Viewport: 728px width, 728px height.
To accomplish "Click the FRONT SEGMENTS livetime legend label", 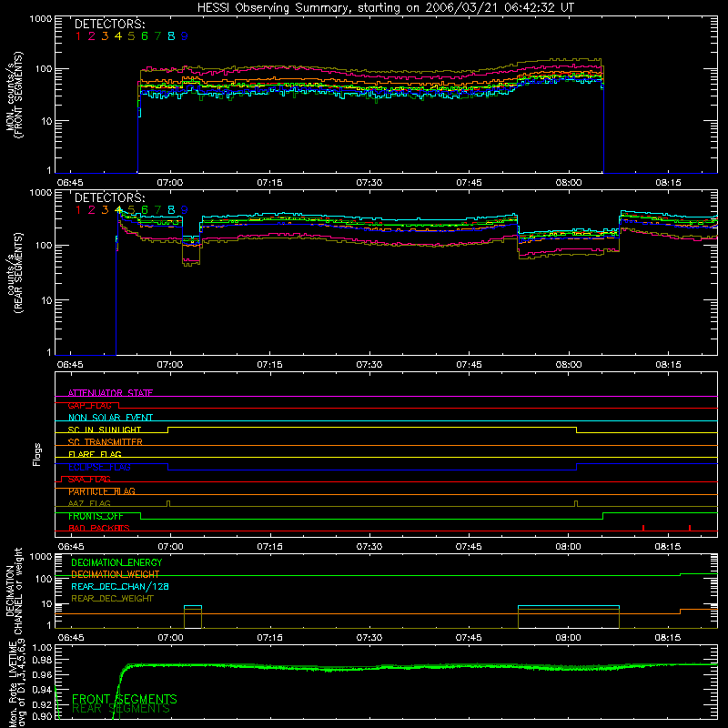I will pos(125,699).
